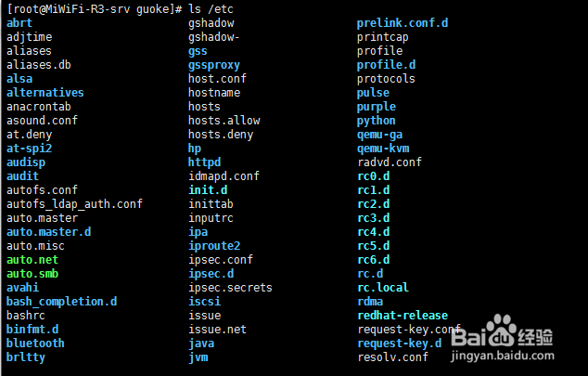
Task: Click the java directory entry
Action: (201, 344)
